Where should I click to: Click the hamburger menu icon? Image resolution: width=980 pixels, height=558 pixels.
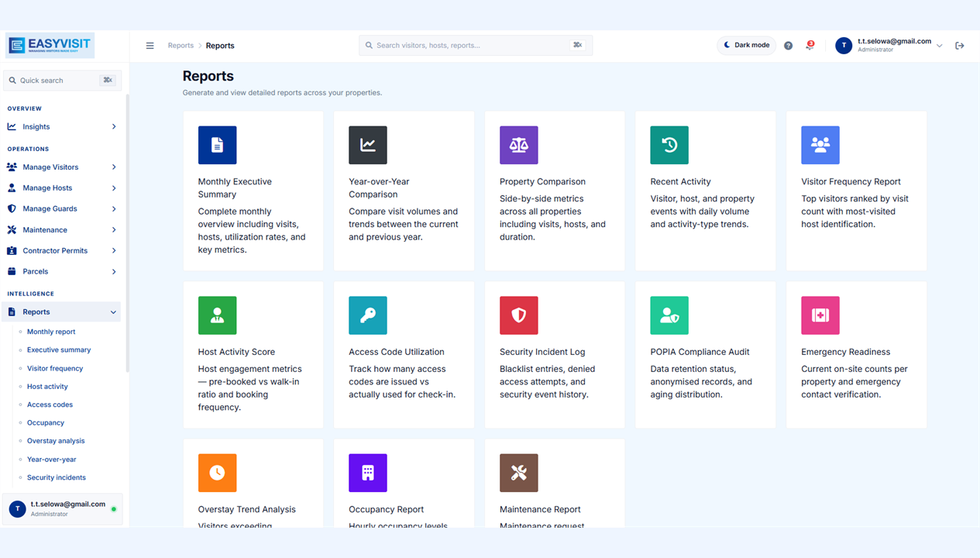coord(150,46)
